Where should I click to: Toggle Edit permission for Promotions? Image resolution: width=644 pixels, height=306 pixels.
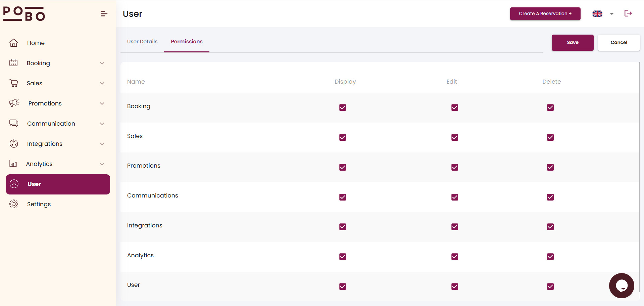point(454,167)
